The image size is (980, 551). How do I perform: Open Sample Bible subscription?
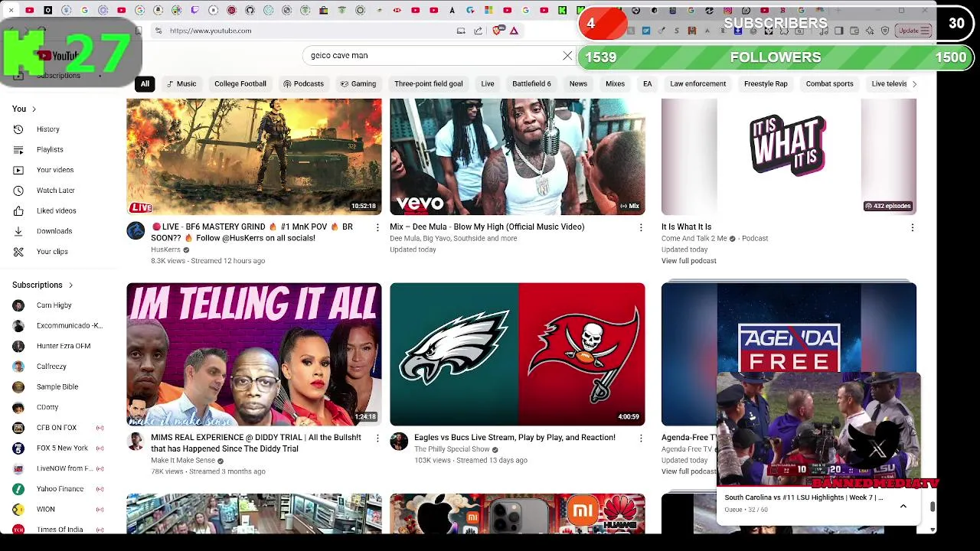click(x=57, y=386)
